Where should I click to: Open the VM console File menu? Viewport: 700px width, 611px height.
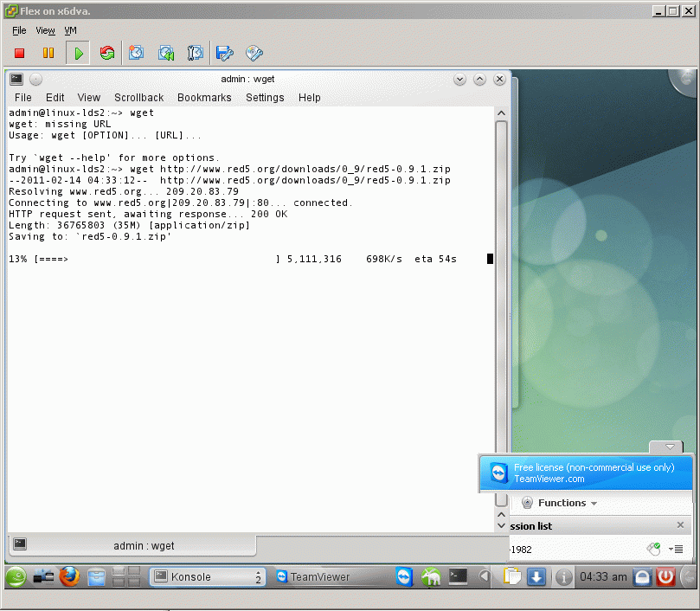pyautogui.click(x=19, y=30)
